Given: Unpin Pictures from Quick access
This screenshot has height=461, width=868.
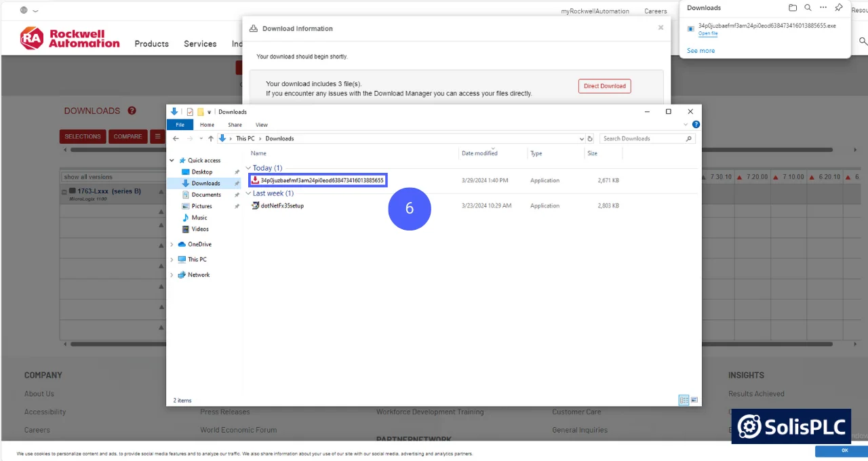Looking at the screenshot, I should [237, 205].
